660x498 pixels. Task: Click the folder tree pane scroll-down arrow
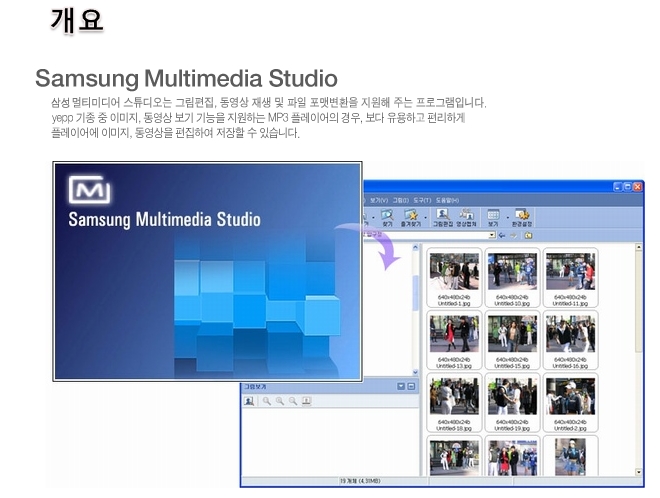(415, 372)
